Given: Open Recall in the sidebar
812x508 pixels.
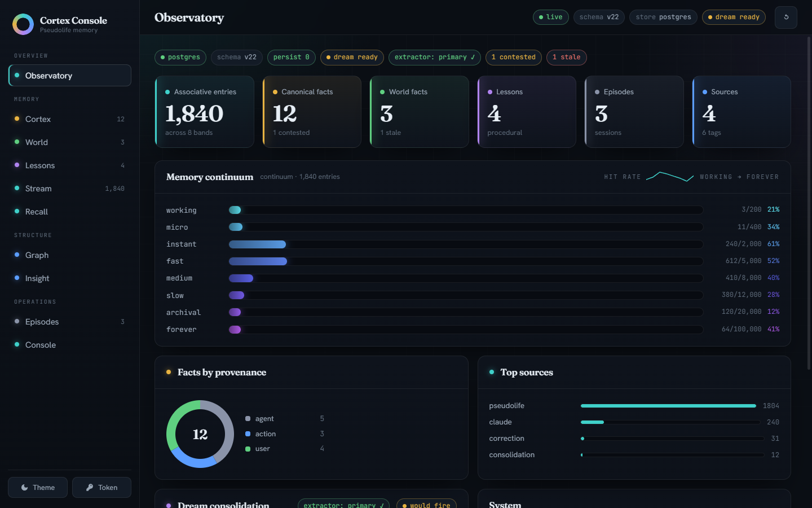Looking at the screenshot, I should point(70,212).
